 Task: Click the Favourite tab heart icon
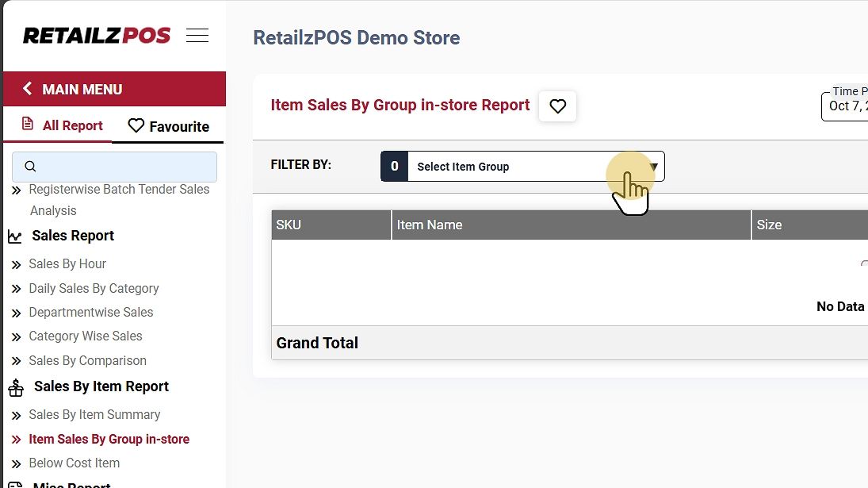(136, 126)
